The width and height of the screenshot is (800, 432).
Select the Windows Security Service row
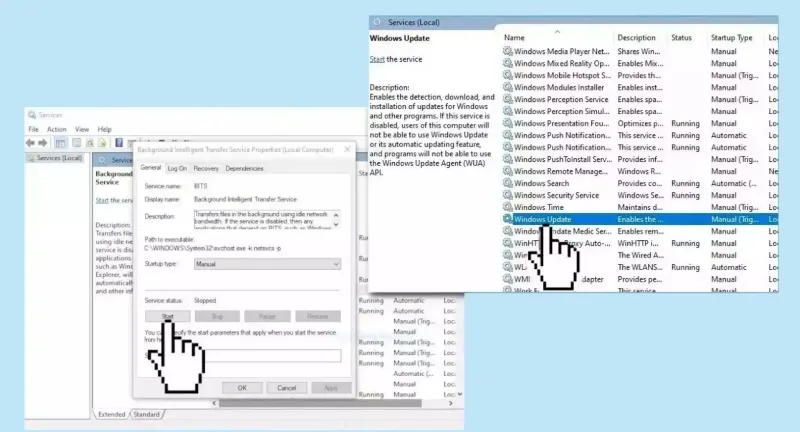pyautogui.click(x=640, y=195)
